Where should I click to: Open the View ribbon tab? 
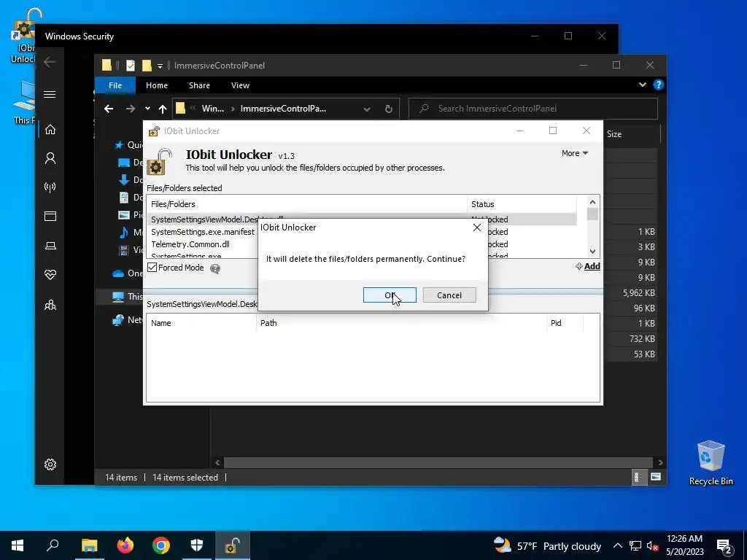[240, 85]
